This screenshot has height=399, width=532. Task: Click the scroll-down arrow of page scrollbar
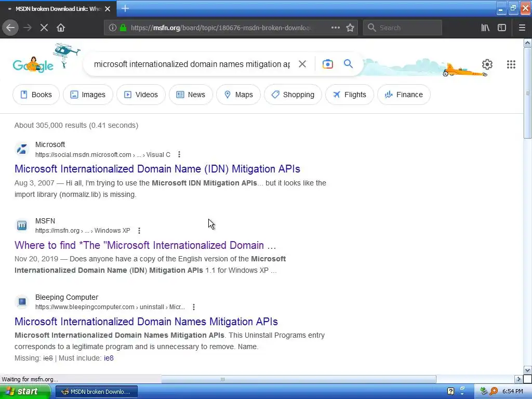527,370
